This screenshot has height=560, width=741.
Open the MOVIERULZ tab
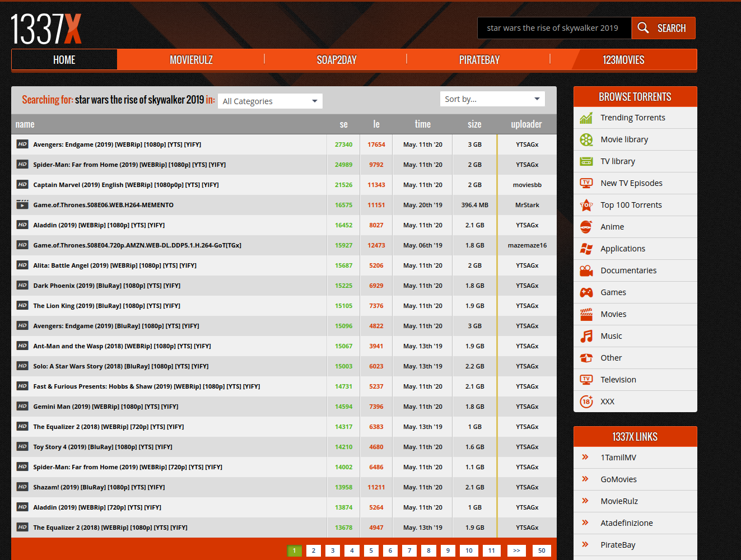[191, 59]
